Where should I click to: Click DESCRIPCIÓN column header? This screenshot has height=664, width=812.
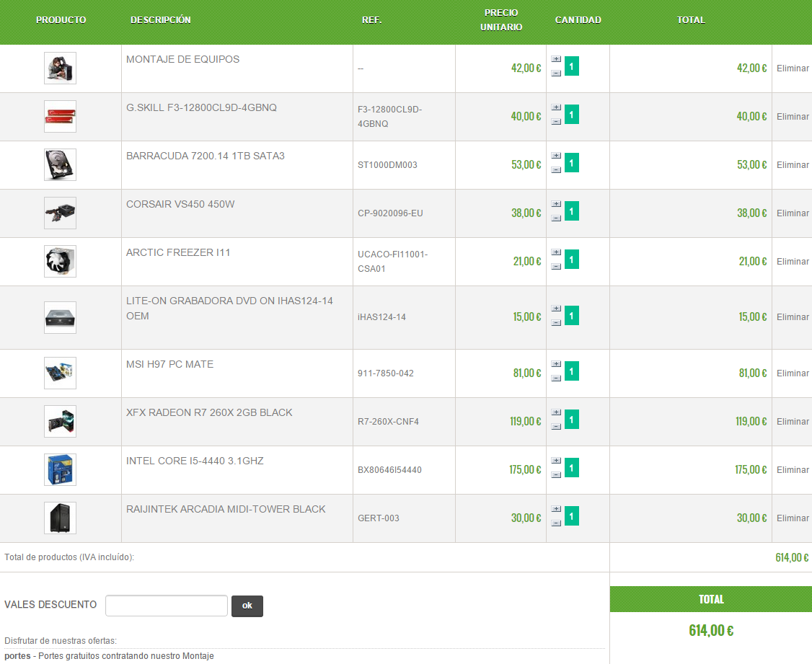[x=161, y=19]
